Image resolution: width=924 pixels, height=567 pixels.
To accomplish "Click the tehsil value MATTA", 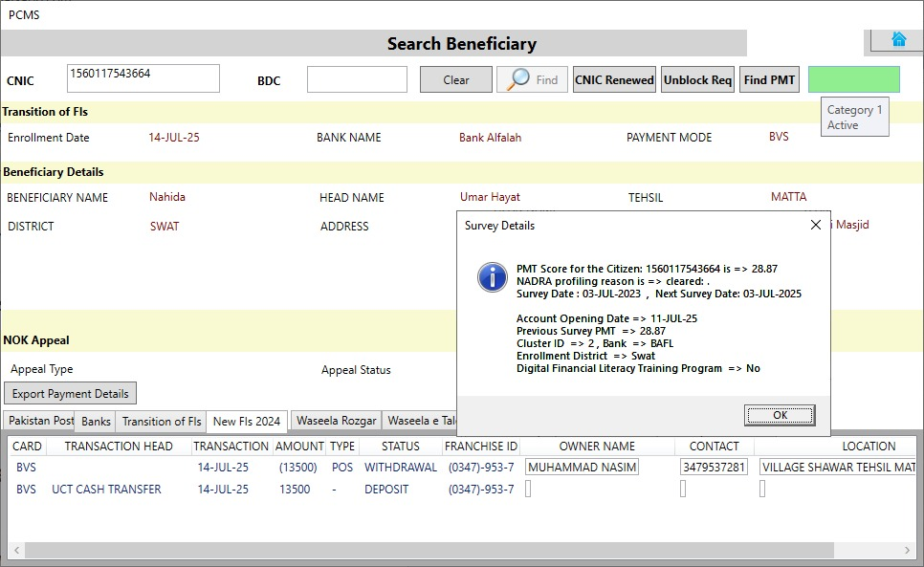I will tap(788, 197).
